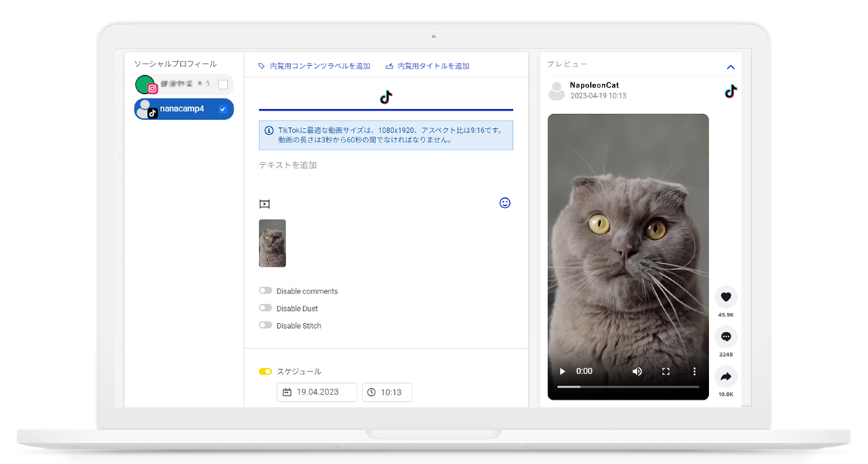The width and height of the screenshot is (868, 464).
Task: Click the 2023-04-19 10:13 timestamp
Action: point(598,96)
